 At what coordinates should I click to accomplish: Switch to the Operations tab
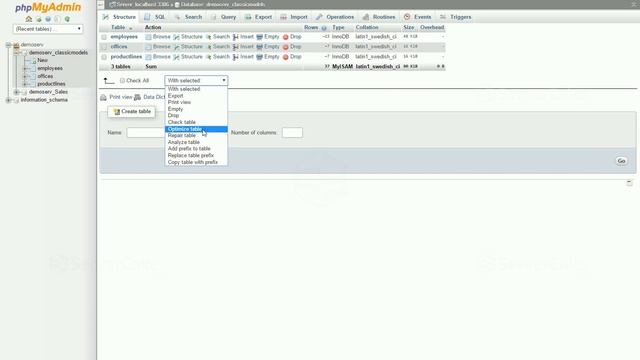point(335,17)
